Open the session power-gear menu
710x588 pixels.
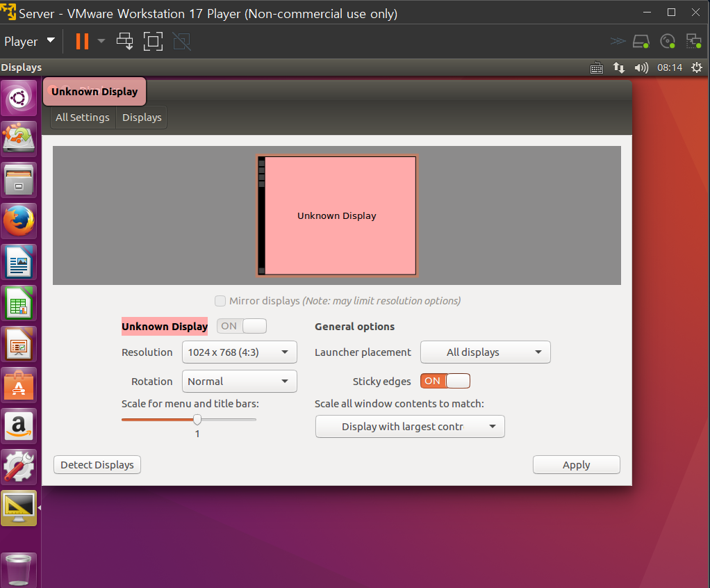click(x=696, y=68)
